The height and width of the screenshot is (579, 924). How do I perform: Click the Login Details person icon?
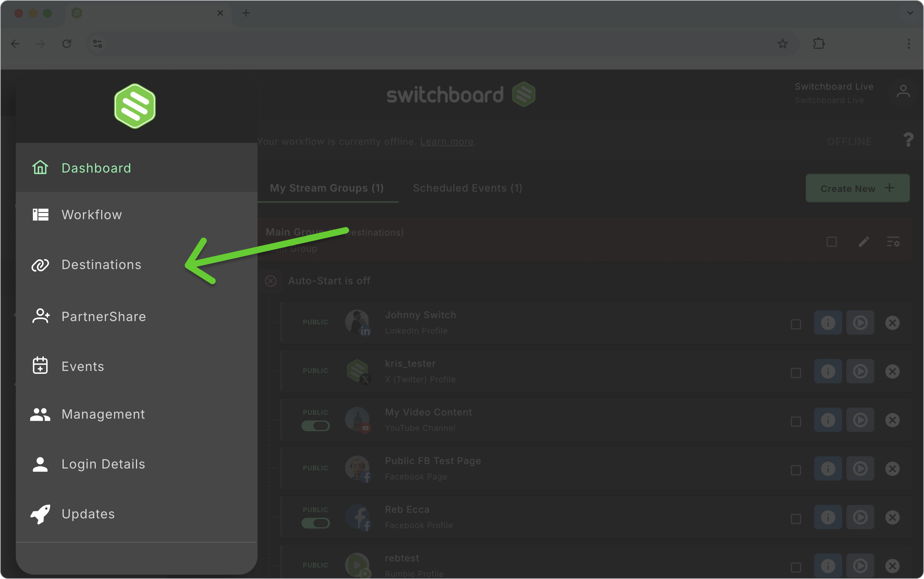[x=40, y=464]
